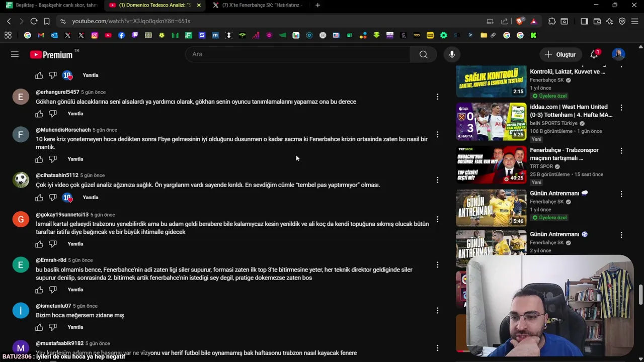Open @ismetunlu07's channel link
Screen dimensions: 644x362
tap(53, 306)
